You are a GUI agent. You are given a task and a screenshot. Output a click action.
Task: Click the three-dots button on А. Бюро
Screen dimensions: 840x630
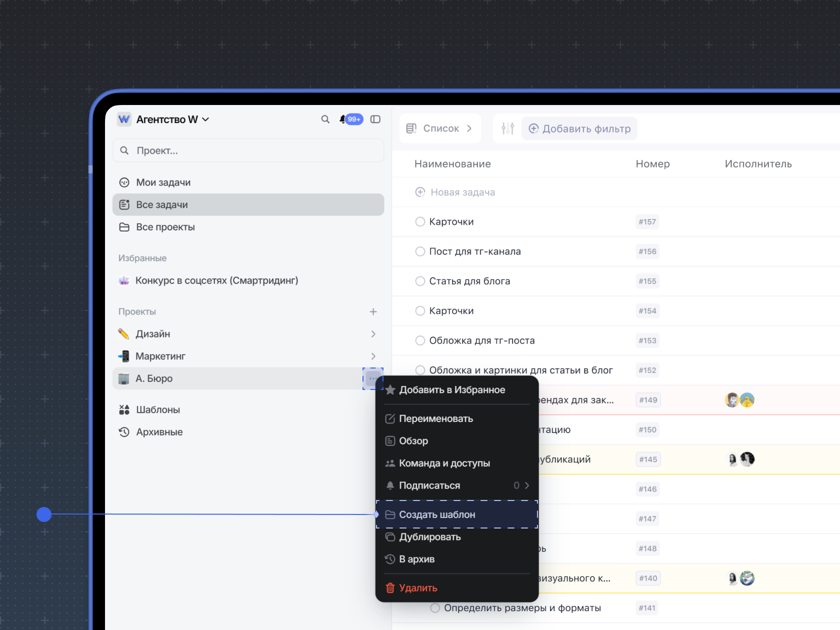coord(373,378)
